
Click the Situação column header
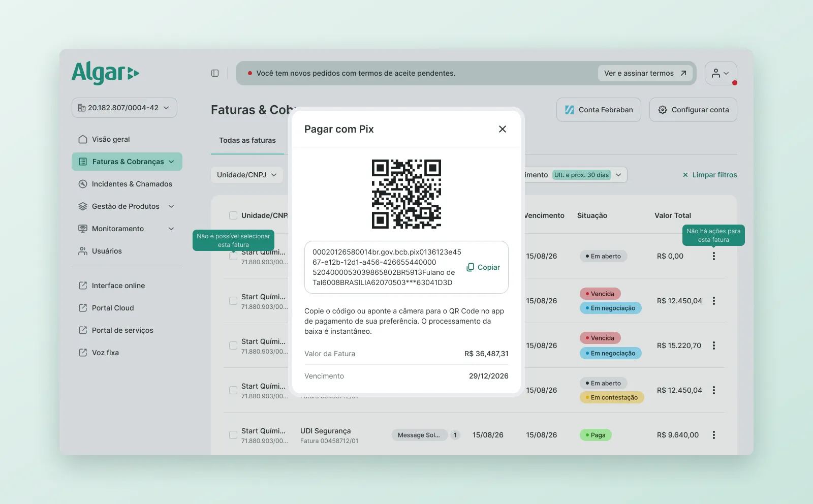592,215
